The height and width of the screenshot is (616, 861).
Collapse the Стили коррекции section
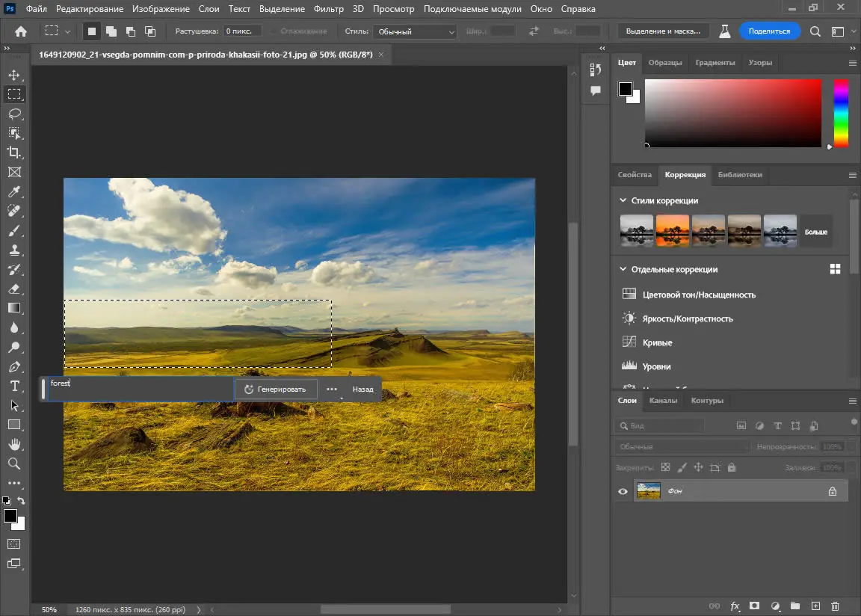623,200
